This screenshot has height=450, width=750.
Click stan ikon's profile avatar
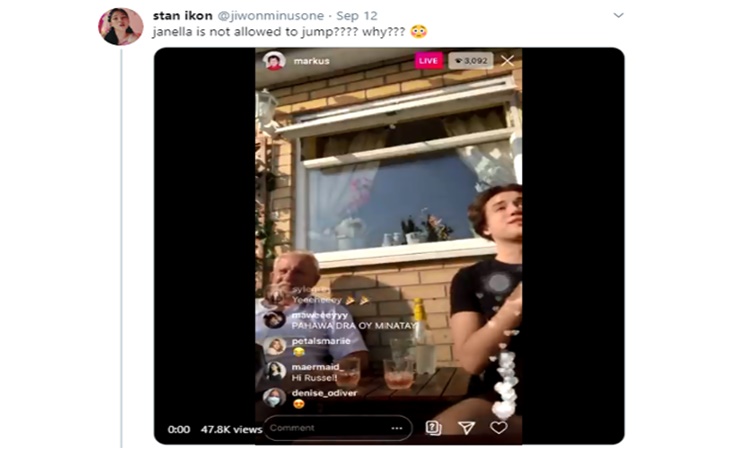coord(121,26)
